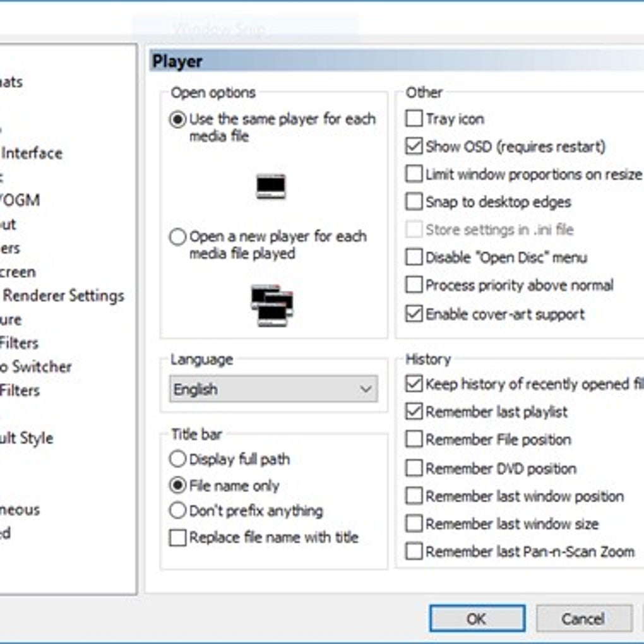Image resolution: width=644 pixels, height=644 pixels.
Task: Uncheck Remember last playlist
Action: click(414, 412)
